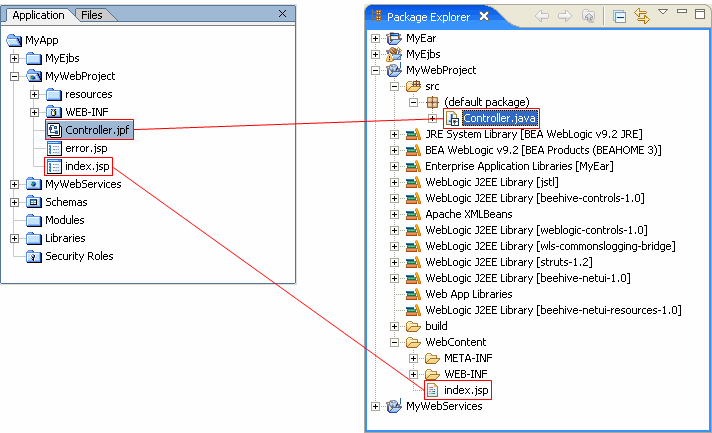Select WebLogic J2EE Library [beehive-controls-1.0]
The image size is (712, 433).
tap(535, 198)
